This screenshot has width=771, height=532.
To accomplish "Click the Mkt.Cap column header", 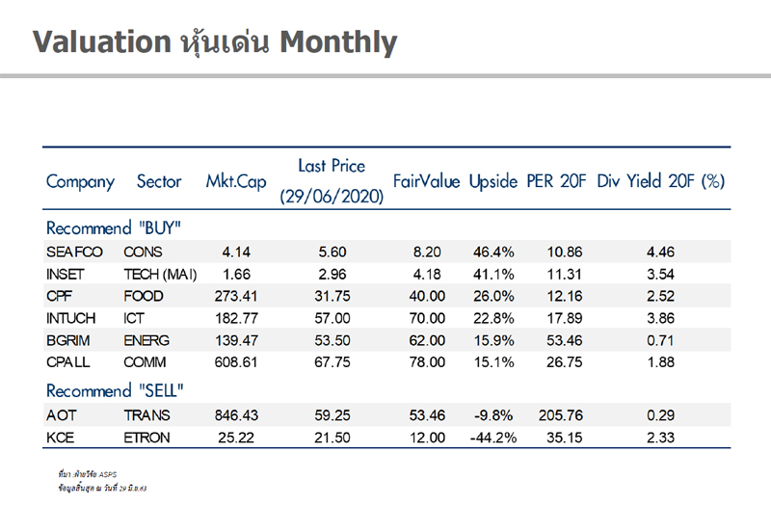I will click(x=236, y=181).
